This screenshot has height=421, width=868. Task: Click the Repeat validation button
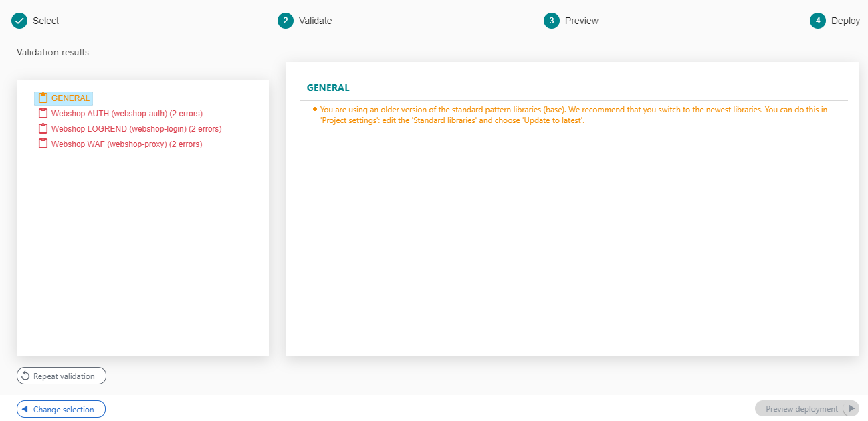click(62, 376)
